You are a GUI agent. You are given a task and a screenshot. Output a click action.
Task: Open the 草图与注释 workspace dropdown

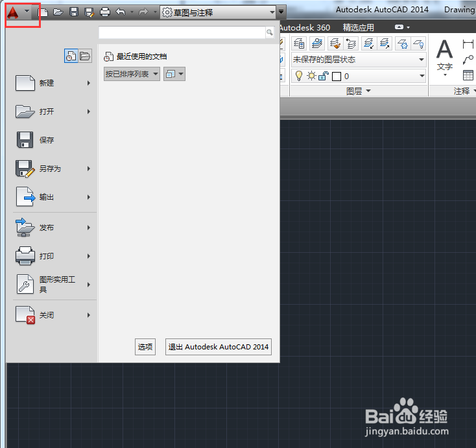[x=218, y=12]
